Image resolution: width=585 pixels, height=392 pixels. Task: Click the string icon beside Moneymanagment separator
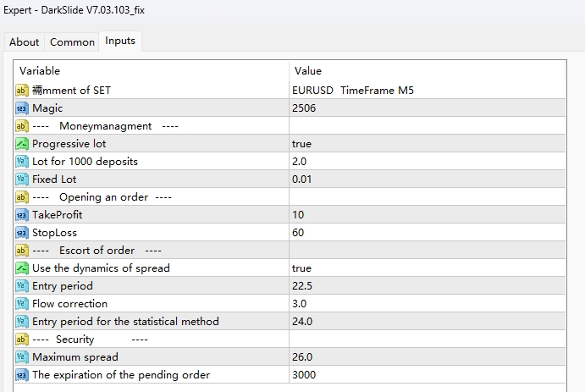pos(22,126)
